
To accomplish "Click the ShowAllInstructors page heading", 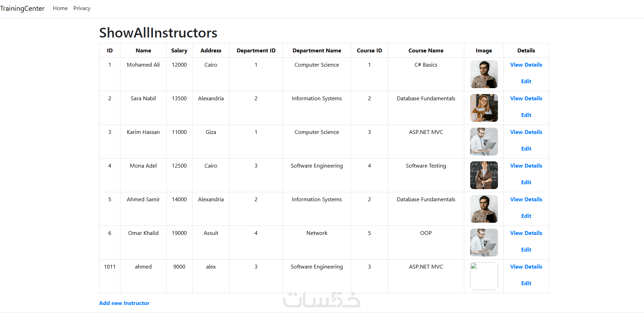I will (158, 33).
